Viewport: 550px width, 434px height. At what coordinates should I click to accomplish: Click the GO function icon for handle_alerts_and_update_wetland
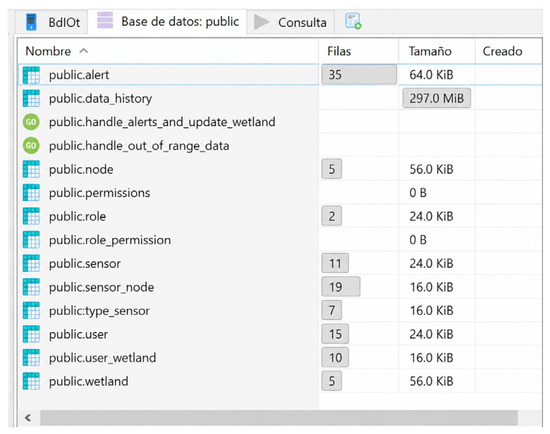[31, 122]
